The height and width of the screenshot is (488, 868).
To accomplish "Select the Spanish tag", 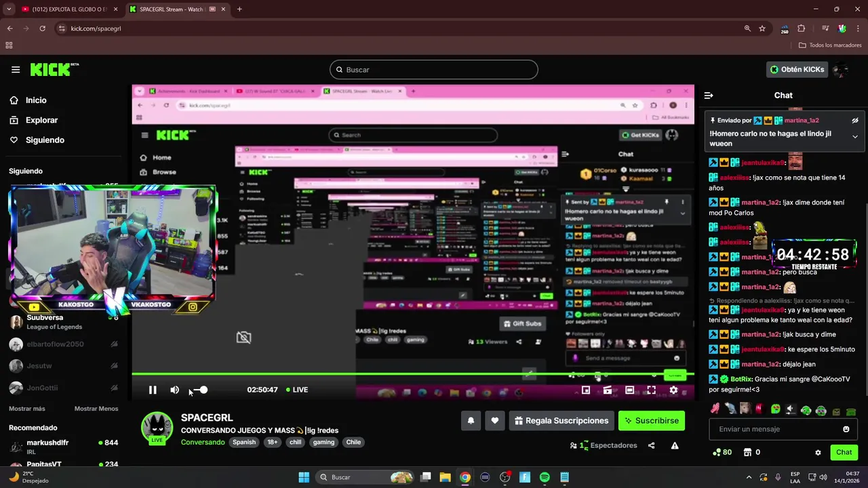I will (244, 442).
